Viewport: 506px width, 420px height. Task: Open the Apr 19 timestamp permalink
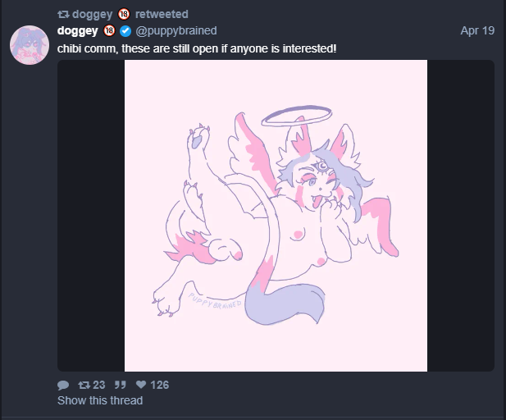tap(477, 30)
